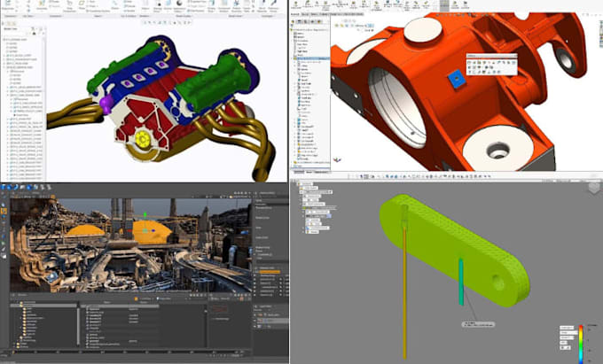This screenshot has width=603, height=364.
Task: Click the timeline ruler at rendering app's bottom
Action: click(127, 352)
